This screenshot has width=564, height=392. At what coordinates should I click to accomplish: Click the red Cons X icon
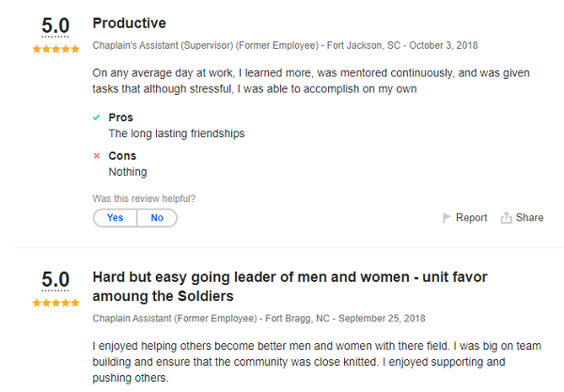point(97,156)
